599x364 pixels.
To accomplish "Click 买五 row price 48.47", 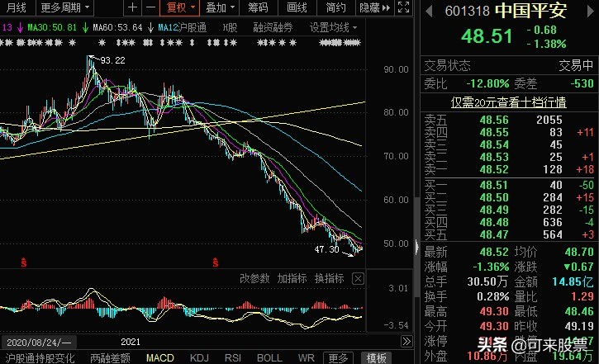I will tap(494, 234).
